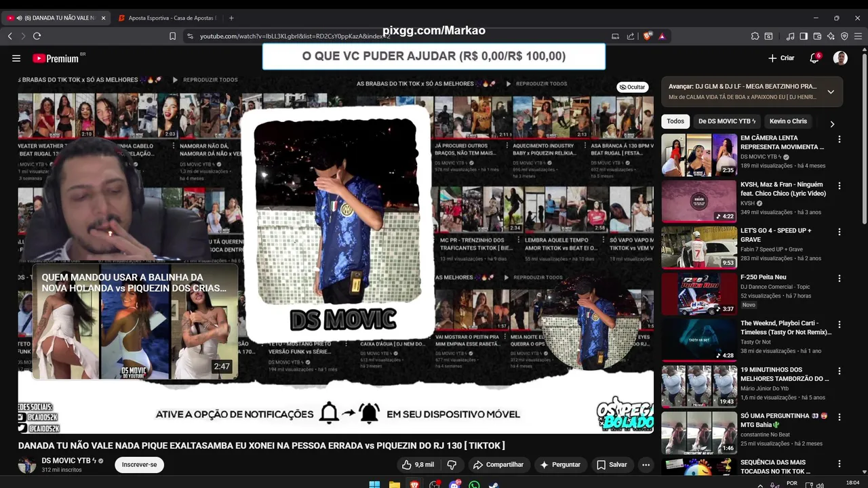868x488 pixels.
Task: Open site settings icon beside the URL
Action: click(189, 36)
